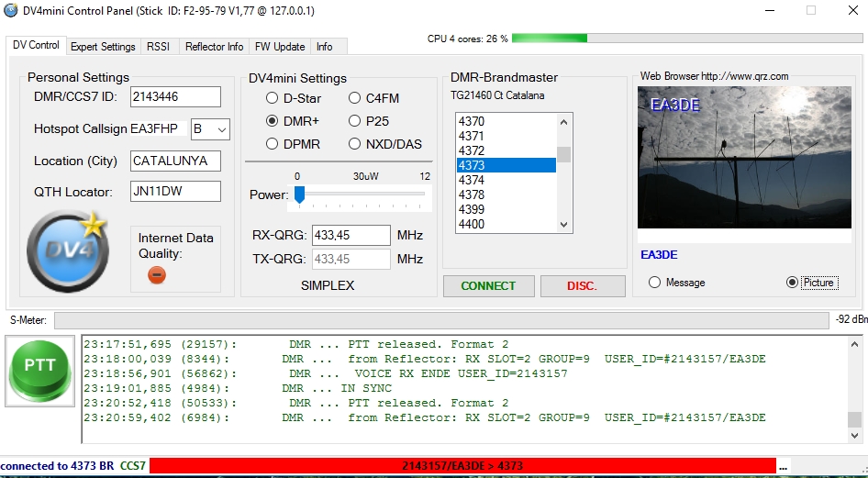Open the RSSI tab
Image resolution: width=868 pixels, height=478 pixels.
pyautogui.click(x=159, y=47)
